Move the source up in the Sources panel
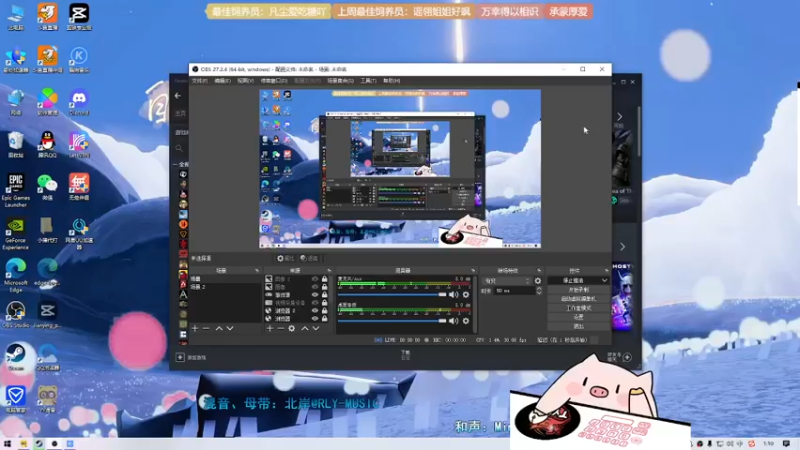 [305, 329]
